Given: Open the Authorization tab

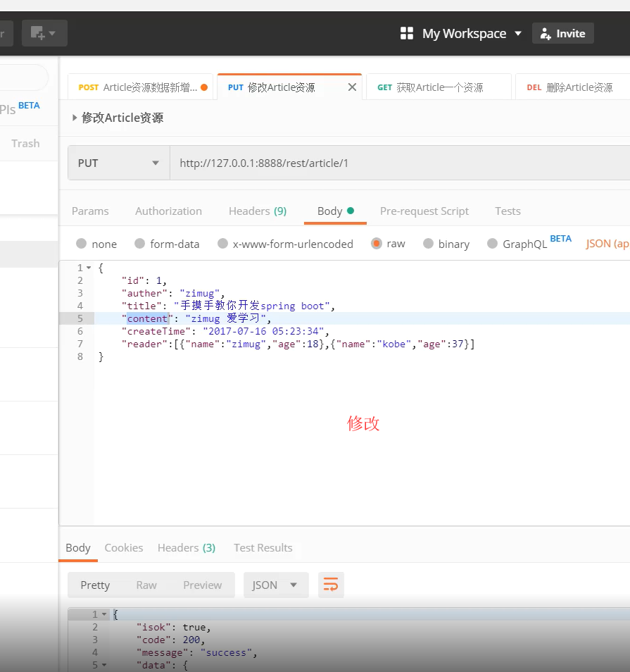Looking at the screenshot, I should 169,211.
